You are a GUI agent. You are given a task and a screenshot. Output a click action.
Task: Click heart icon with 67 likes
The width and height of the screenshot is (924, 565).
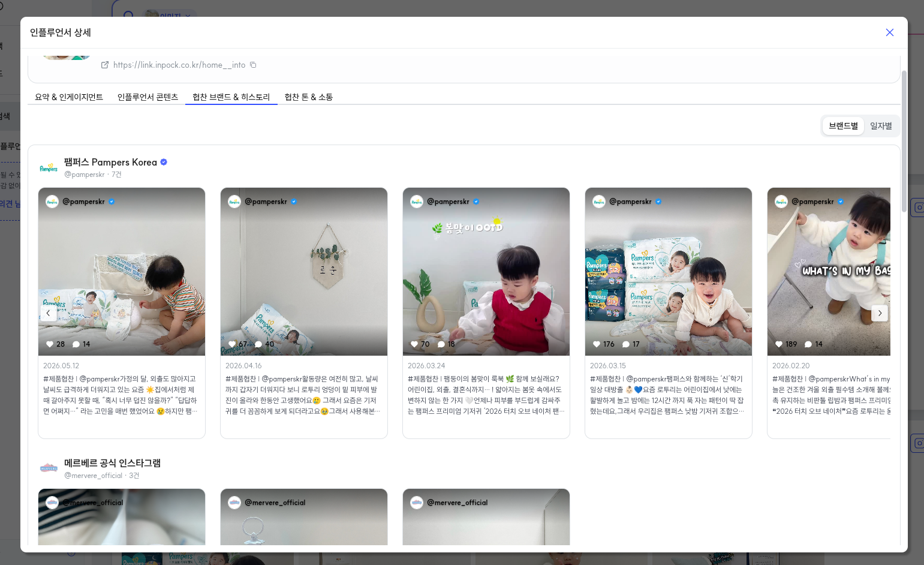click(233, 344)
